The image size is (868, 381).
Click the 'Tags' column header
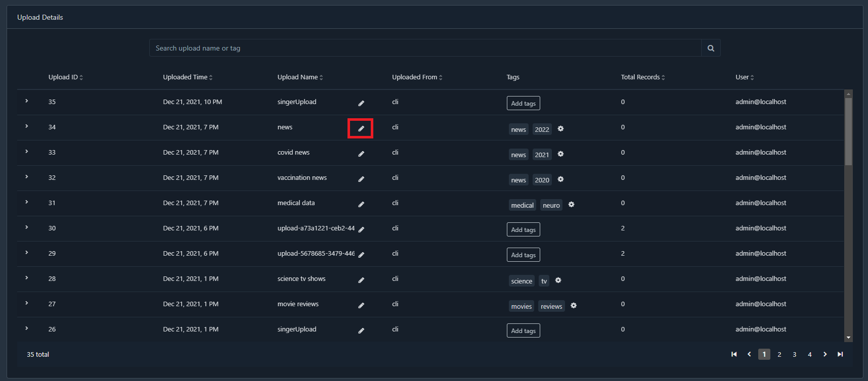tap(513, 77)
